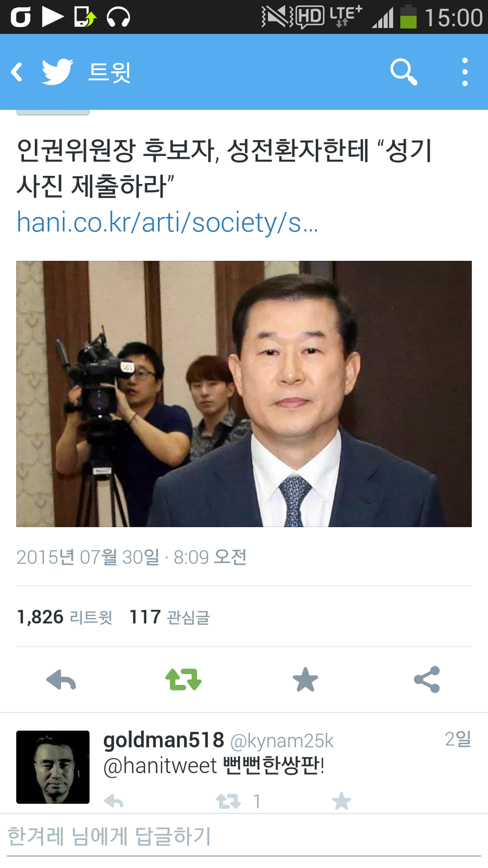Favorite the main tweet with the star icon
Viewport: 488px width, 868px height.
[305, 680]
